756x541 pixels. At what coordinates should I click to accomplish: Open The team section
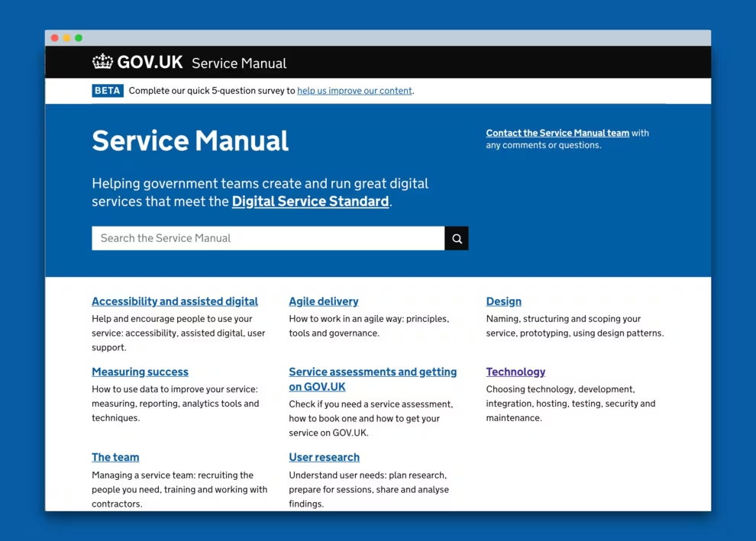point(115,456)
